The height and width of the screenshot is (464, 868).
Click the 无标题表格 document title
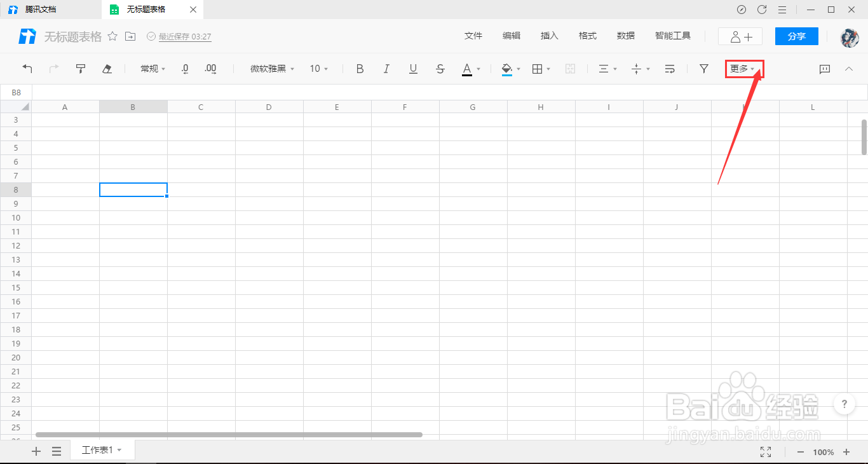[x=72, y=37]
